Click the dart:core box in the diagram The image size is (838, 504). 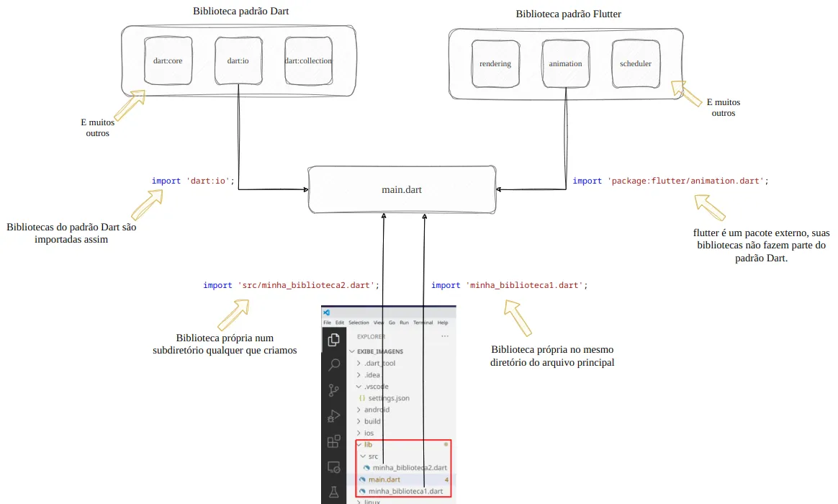[168, 61]
